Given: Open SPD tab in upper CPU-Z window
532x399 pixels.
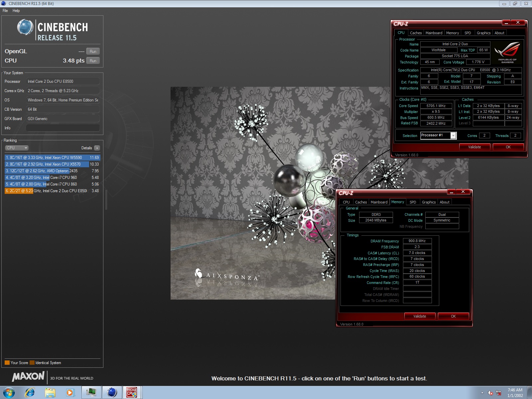Looking at the screenshot, I should pos(468,33).
